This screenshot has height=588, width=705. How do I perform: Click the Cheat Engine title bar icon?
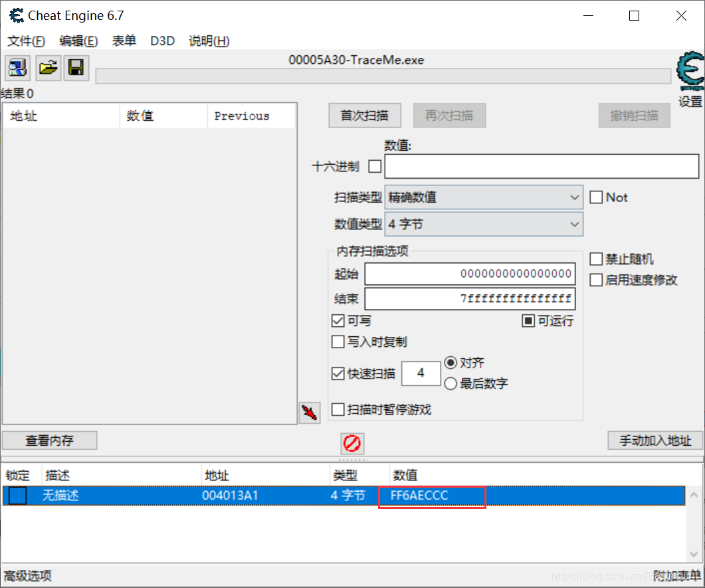pos(17,16)
